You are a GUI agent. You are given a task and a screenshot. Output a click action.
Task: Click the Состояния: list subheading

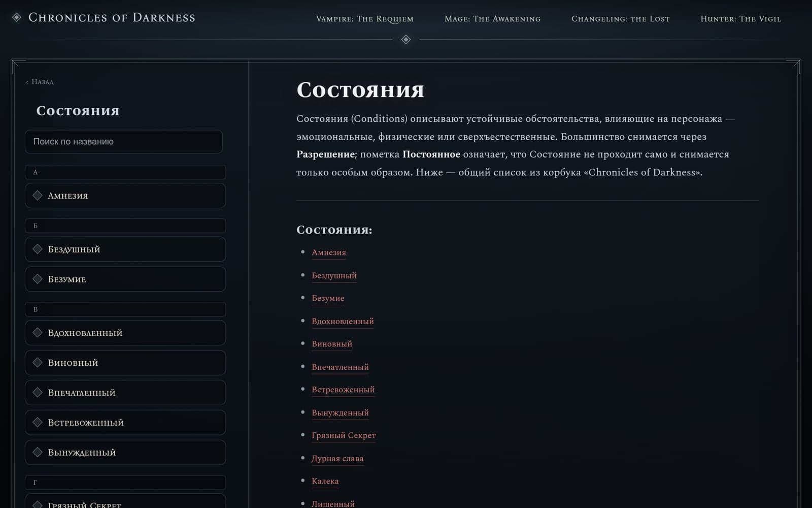(334, 230)
